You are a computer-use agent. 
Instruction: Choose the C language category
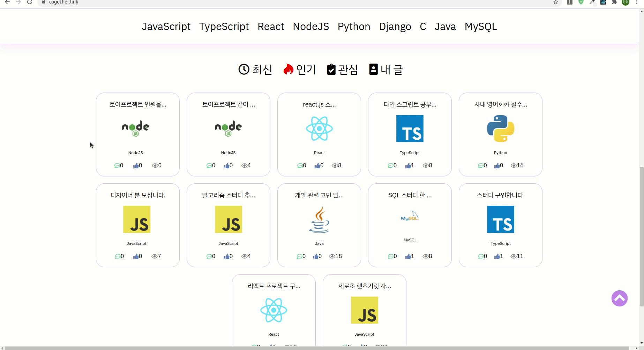[x=423, y=27]
